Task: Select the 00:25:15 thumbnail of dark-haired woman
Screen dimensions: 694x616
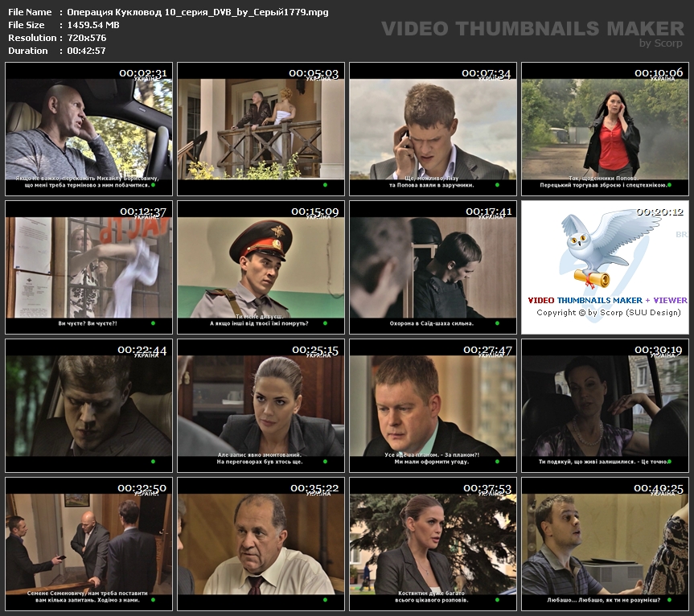Action: [261, 405]
